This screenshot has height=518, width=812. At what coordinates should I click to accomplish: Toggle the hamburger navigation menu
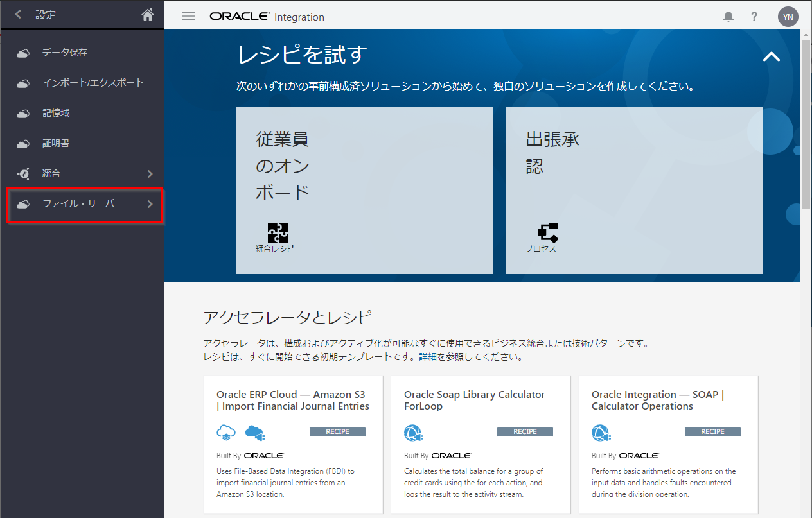(x=188, y=16)
